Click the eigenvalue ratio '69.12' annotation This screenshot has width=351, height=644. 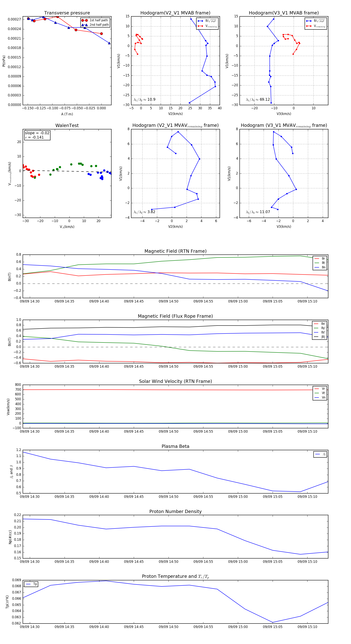click(258, 100)
